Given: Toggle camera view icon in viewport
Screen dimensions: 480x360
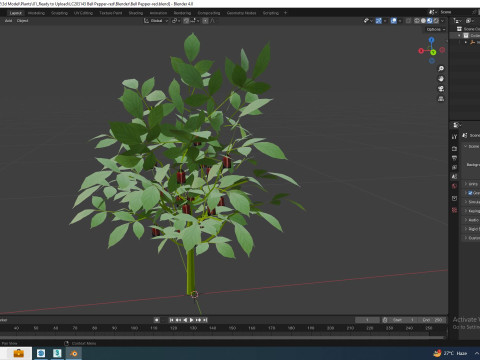Looking at the screenshot, I should (x=441, y=89).
